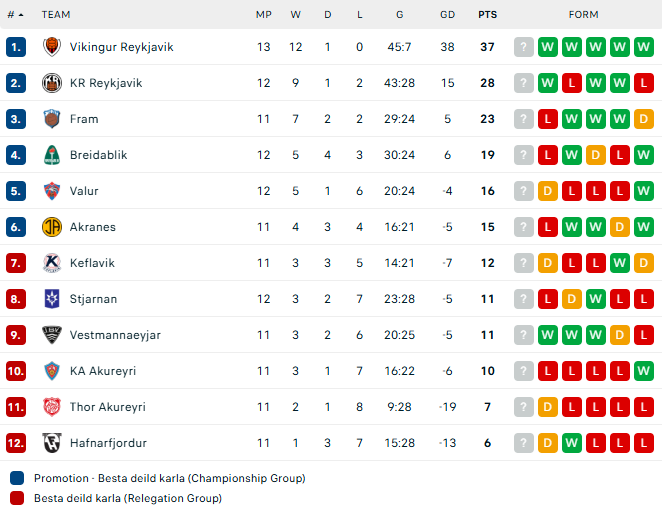The image size is (662, 513).
Task: Select the Valur club crest
Action: [52, 191]
